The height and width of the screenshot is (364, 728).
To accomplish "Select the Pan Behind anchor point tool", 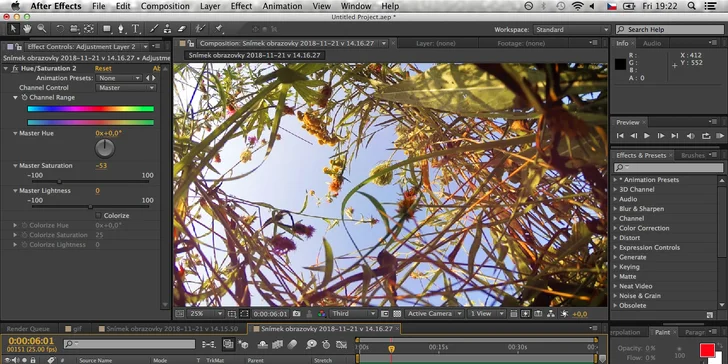I will (89, 29).
